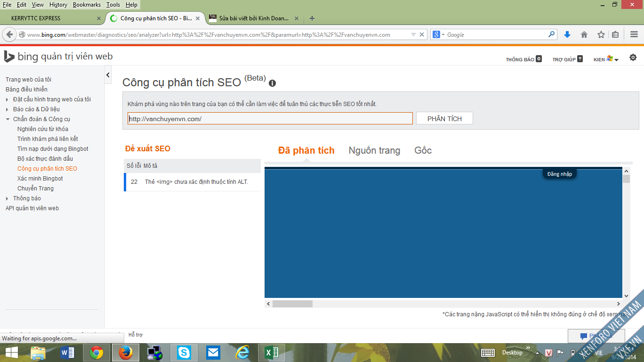Screen dimensions: 644x362
Task: Switch to Firefox on the taskbar
Action: 126,353
